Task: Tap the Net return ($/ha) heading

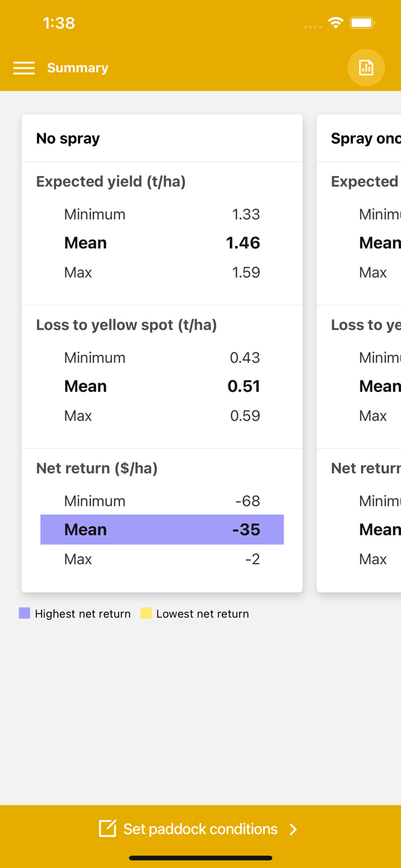Action: pos(97,468)
